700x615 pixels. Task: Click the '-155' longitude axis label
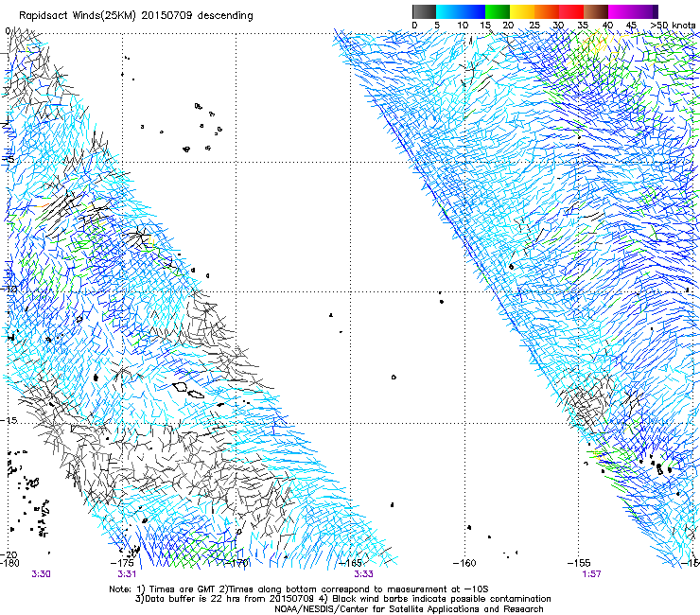(x=581, y=563)
